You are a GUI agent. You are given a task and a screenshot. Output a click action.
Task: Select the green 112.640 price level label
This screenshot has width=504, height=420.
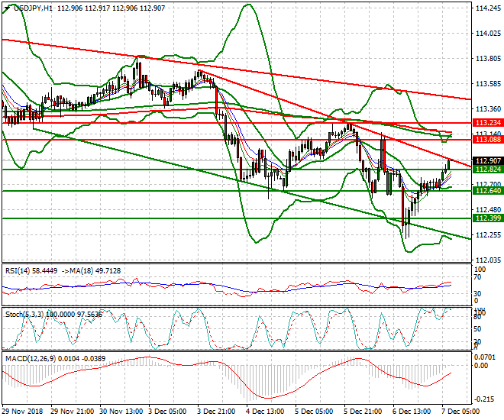click(x=488, y=191)
